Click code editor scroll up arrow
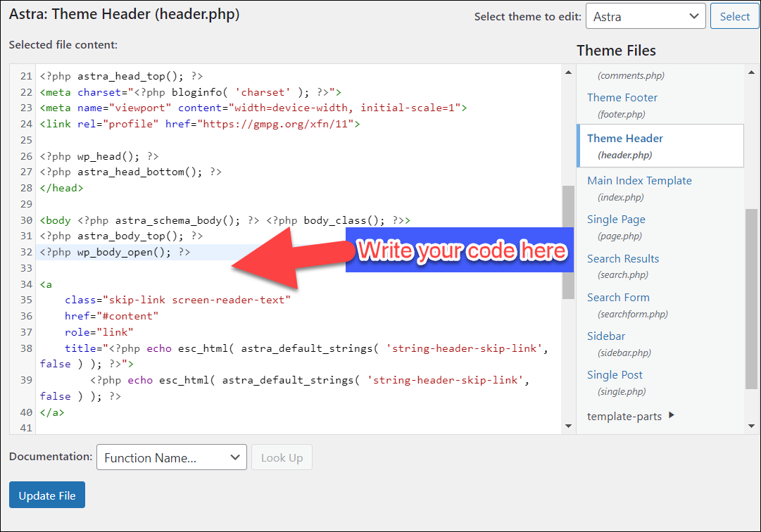Image resolution: width=761 pixels, height=532 pixels. [x=568, y=72]
